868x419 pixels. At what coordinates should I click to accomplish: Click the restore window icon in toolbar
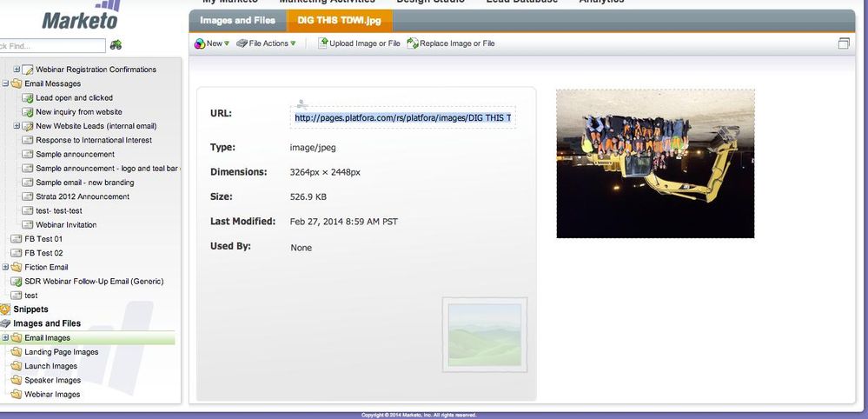point(843,43)
